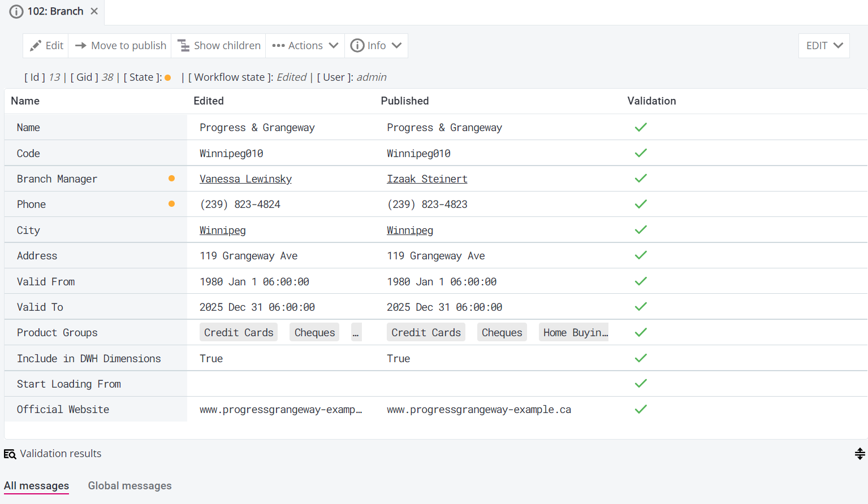Expand the Info dropdown
Image resolution: width=868 pixels, height=504 pixels.
click(x=376, y=46)
